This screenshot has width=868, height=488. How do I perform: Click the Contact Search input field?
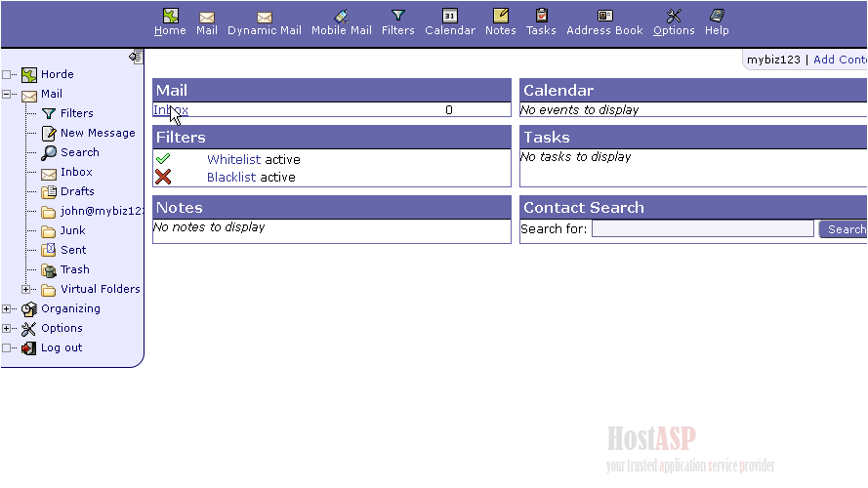702,229
